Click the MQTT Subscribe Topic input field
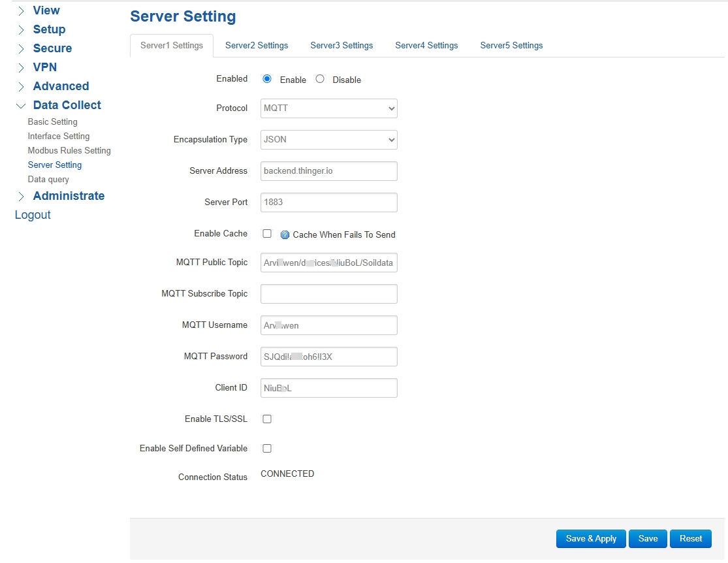Screen dimensions: 728x563 (x=328, y=294)
